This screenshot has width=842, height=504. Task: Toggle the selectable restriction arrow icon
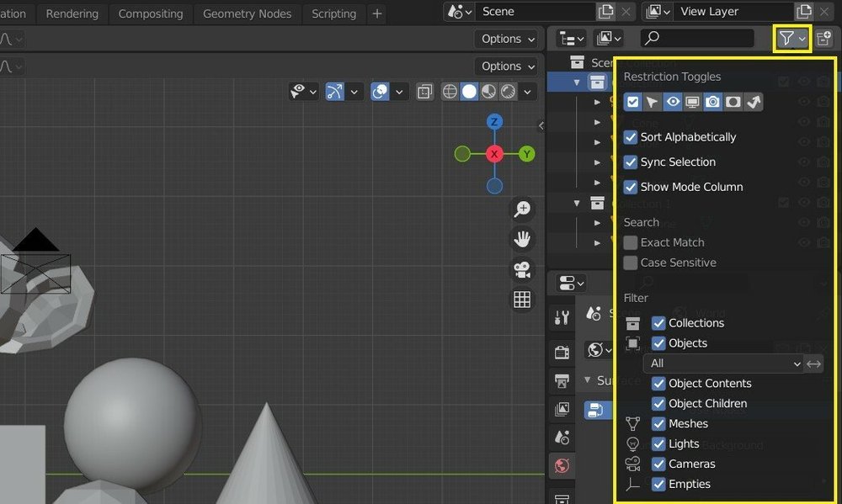tap(653, 102)
